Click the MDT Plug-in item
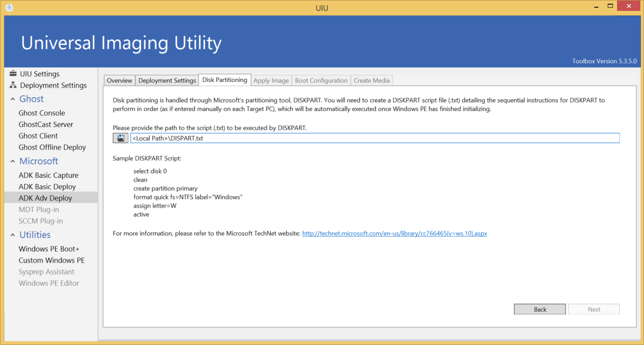 point(39,210)
